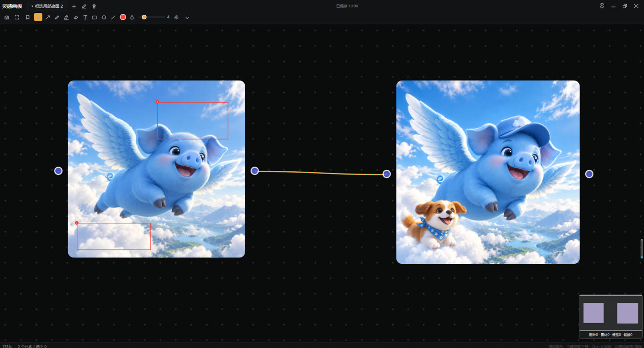Select the rectangle shape tool
This screenshot has height=348, width=644.
94,17
